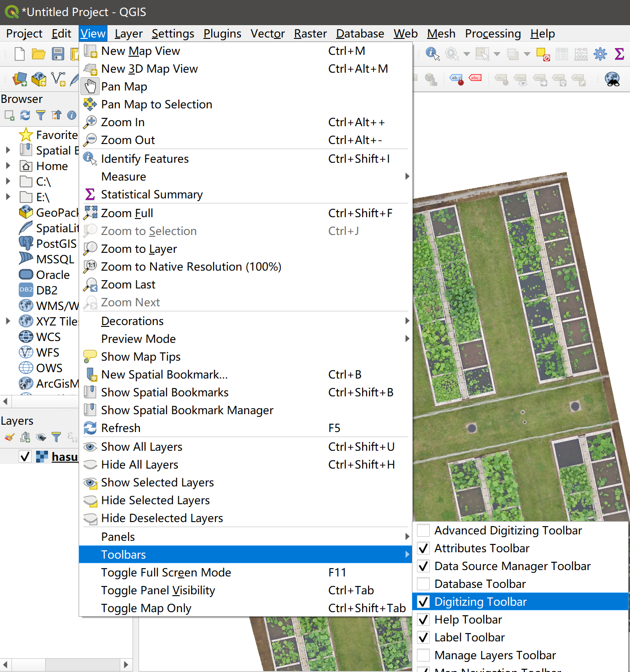The width and height of the screenshot is (630, 672).
Task: Click the Save Project floppy disk icon
Action: tap(58, 54)
